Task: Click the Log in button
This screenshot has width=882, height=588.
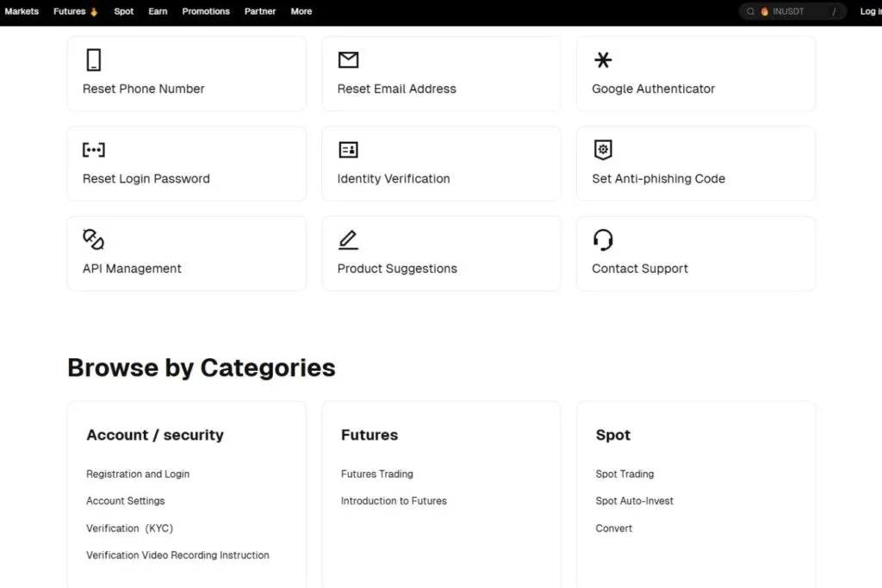Action: [x=870, y=11]
